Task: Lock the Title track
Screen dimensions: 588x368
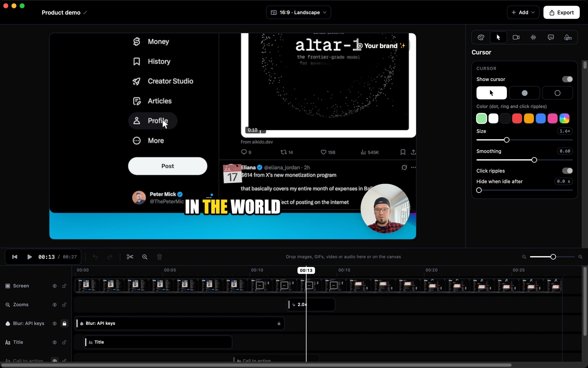Action: (x=64, y=342)
